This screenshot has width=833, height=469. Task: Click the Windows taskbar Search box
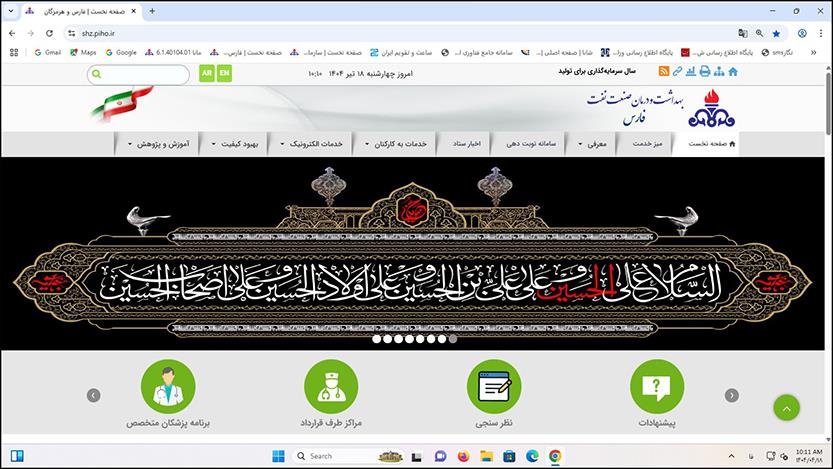[348, 456]
